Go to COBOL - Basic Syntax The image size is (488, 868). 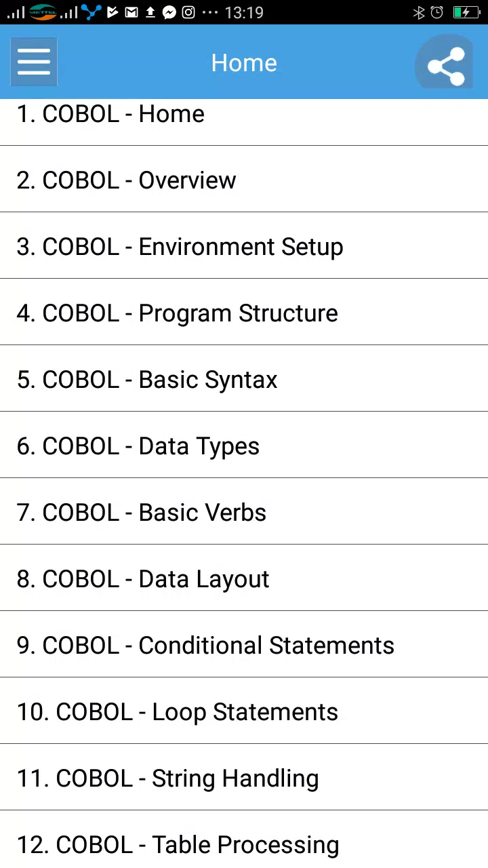(244, 378)
